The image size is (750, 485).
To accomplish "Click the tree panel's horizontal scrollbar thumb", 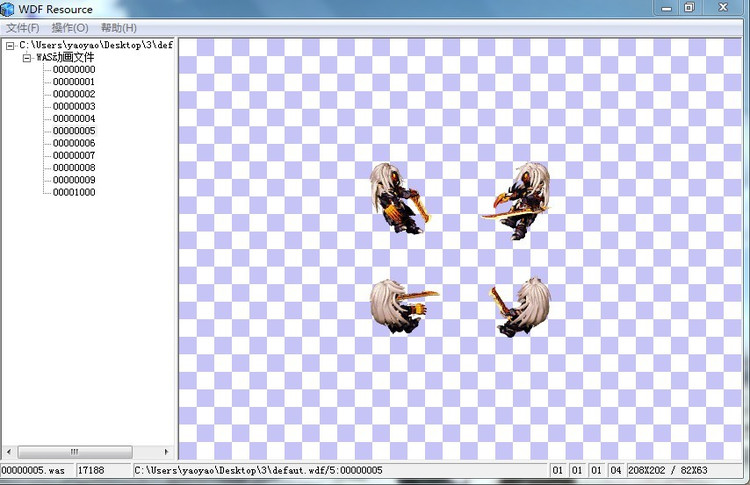I will point(74,452).
